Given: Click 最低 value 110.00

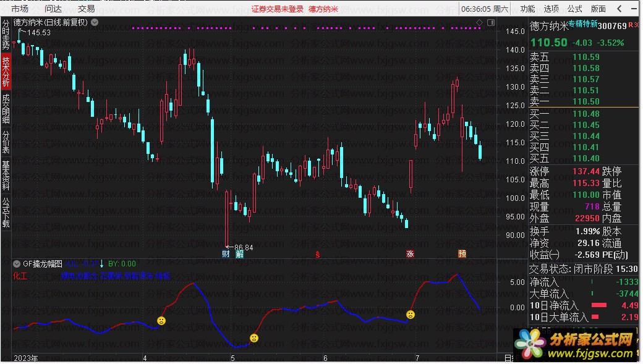Looking at the screenshot, I should point(586,195).
